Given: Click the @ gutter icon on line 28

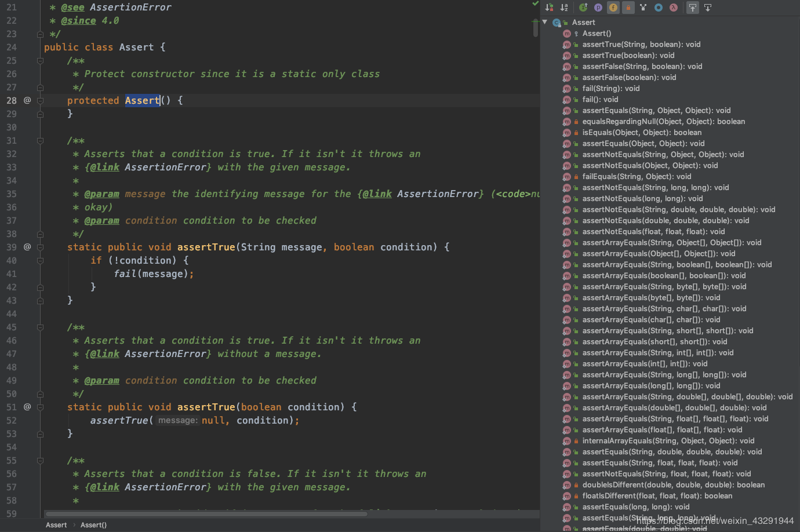Looking at the screenshot, I should point(27,100).
